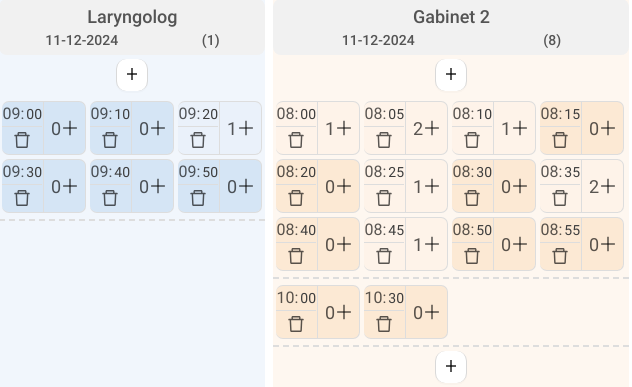Add patient to 10:00 slot
This screenshot has width=632, height=387.
coord(338,312)
